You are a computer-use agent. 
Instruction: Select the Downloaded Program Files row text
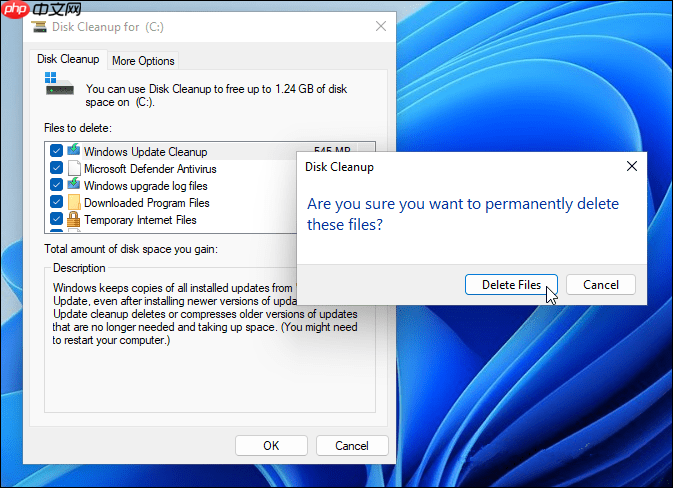[147, 203]
